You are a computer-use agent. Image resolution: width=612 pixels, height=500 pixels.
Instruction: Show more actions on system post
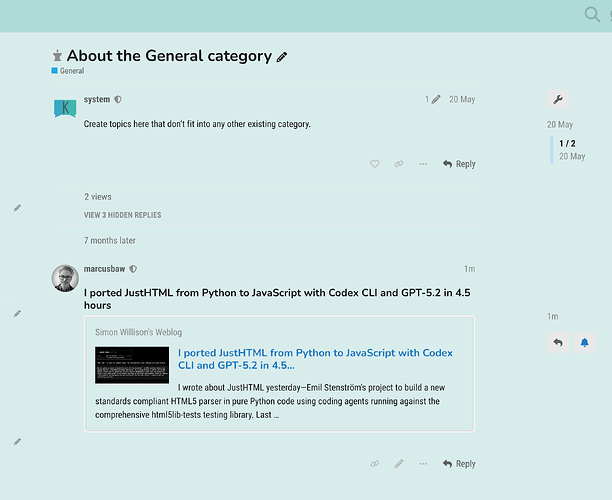click(x=423, y=164)
